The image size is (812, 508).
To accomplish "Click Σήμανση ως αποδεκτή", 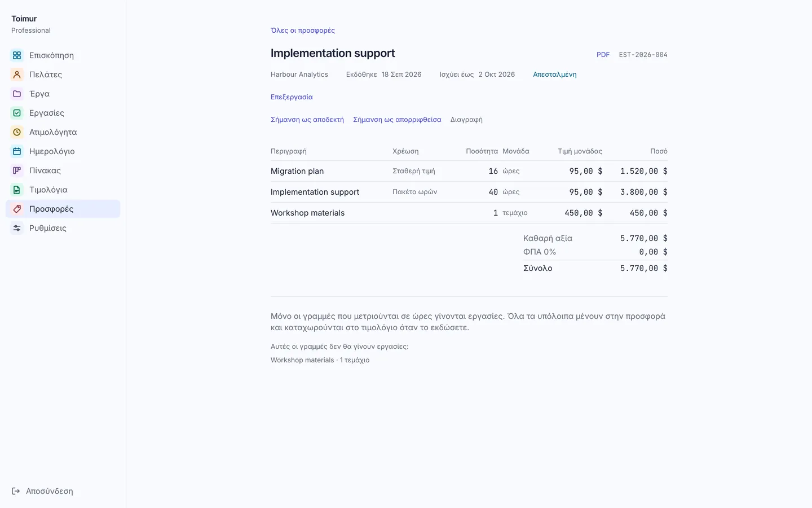I will (x=307, y=120).
